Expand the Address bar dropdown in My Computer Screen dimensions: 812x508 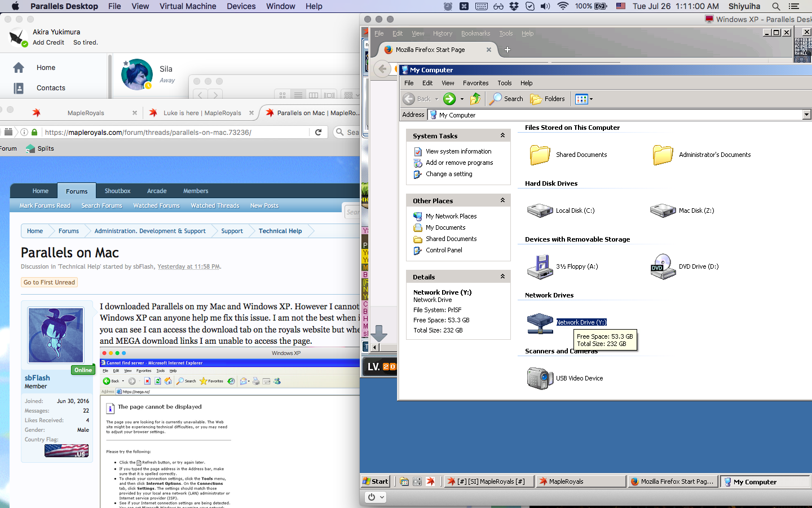806,115
